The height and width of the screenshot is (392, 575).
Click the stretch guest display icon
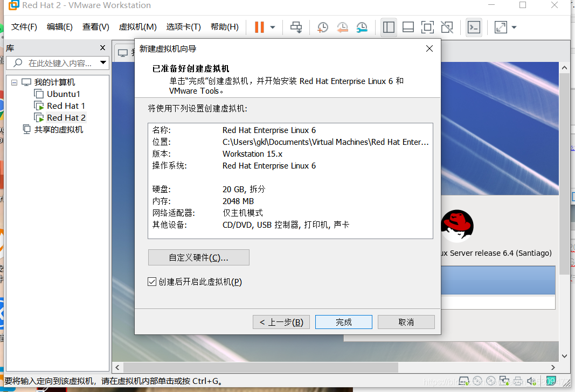click(x=501, y=27)
